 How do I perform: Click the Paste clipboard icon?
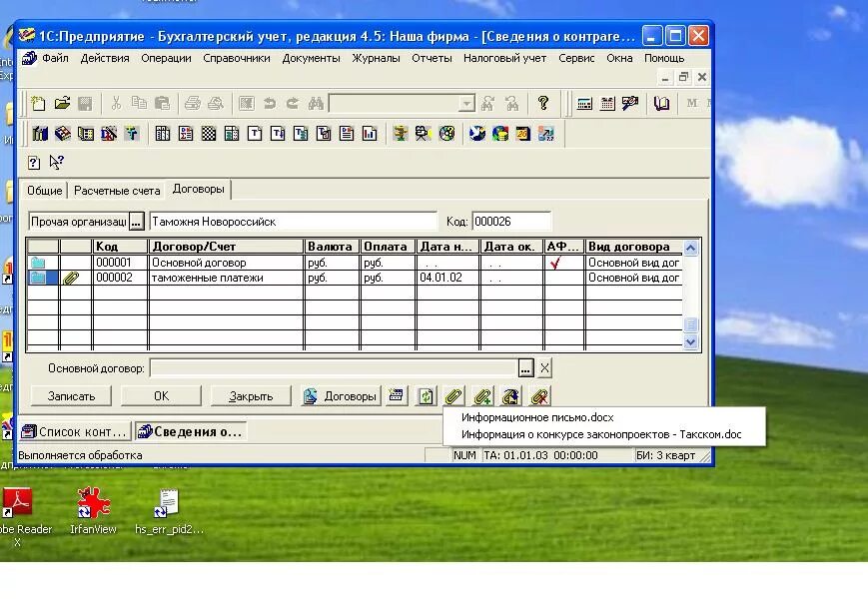(x=162, y=104)
